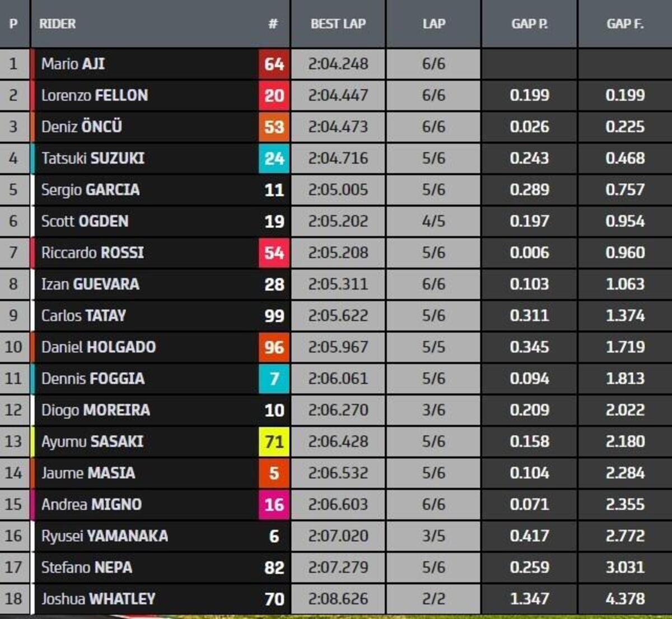
Task: Open rider Mario AJI's name
Action: (x=73, y=64)
